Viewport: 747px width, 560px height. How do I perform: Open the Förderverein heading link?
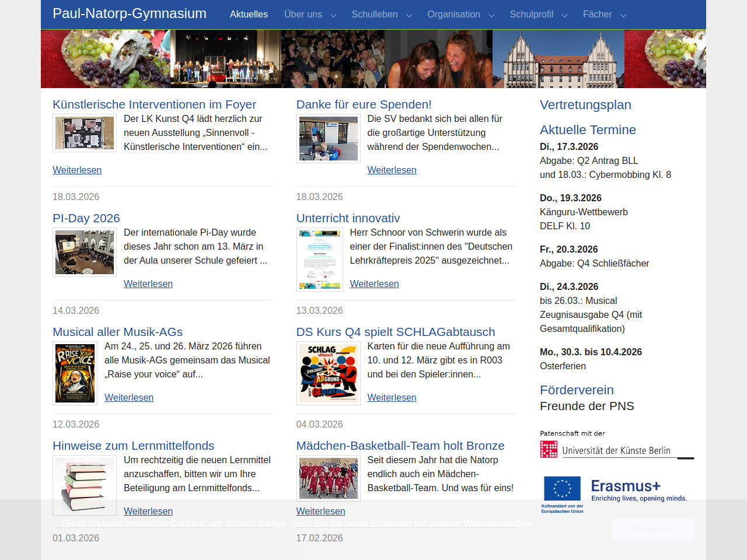(577, 390)
